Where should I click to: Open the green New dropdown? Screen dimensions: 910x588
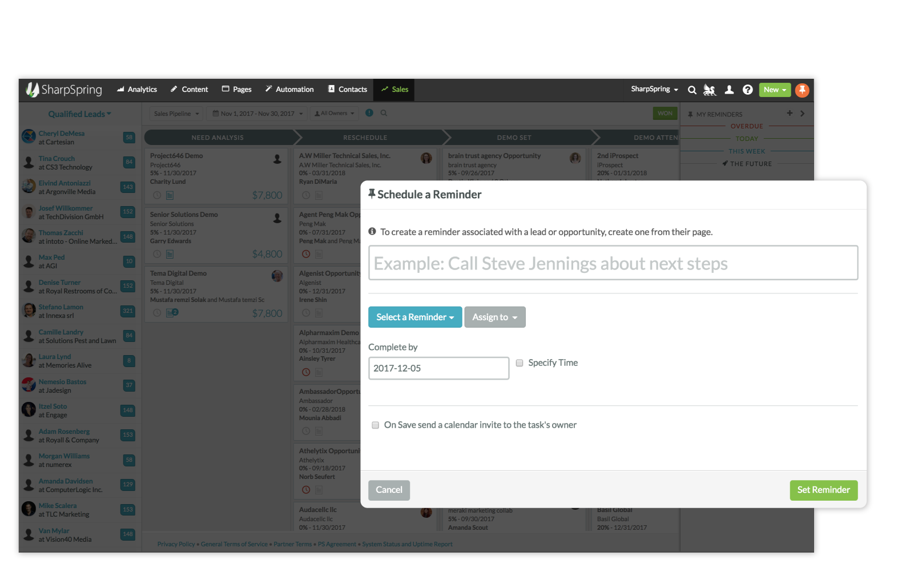(775, 90)
